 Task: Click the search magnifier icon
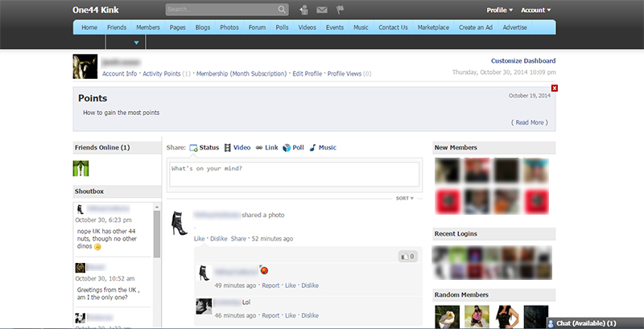point(282,10)
